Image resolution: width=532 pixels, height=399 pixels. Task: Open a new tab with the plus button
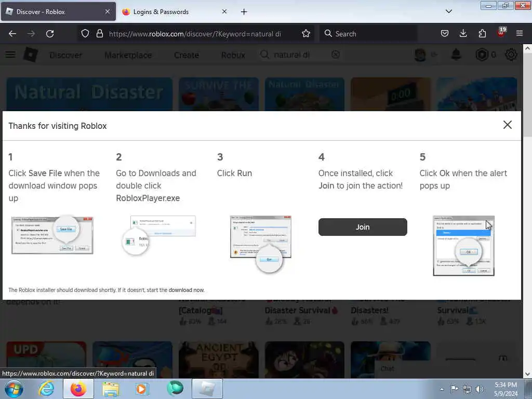[244, 12]
